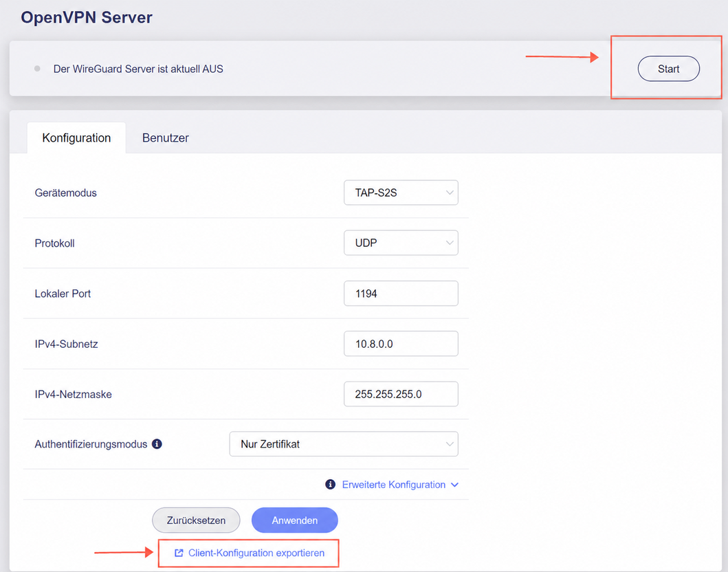Click the 'Protokoll' label
The width and height of the screenshot is (728, 572).
(x=55, y=243)
